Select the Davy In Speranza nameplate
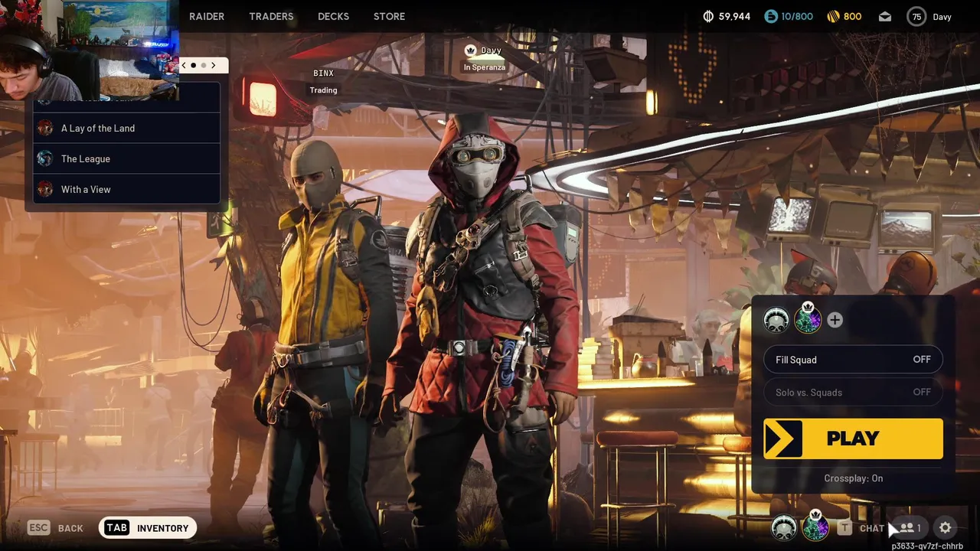 484,59
